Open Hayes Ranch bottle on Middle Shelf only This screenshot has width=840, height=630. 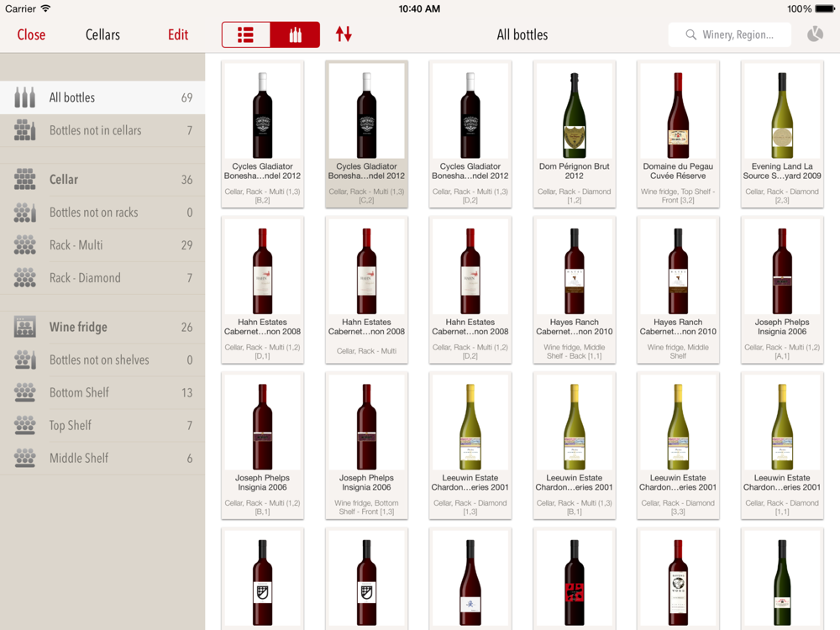[x=678, y=290]
